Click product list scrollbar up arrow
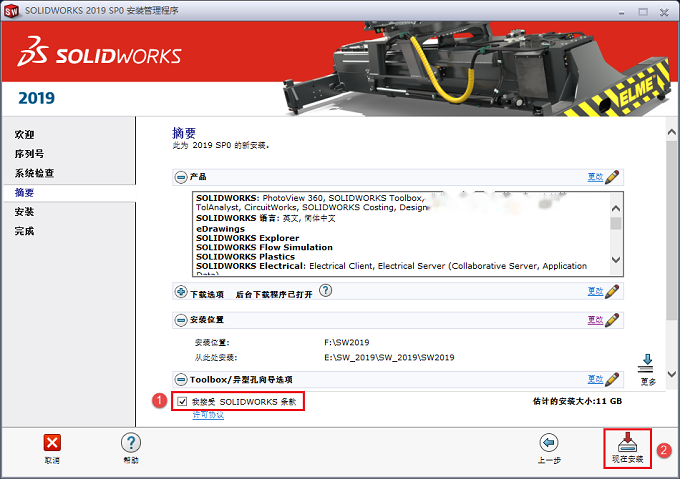The height and width of the screenshot is (479, 680). [x=615, y=209]
